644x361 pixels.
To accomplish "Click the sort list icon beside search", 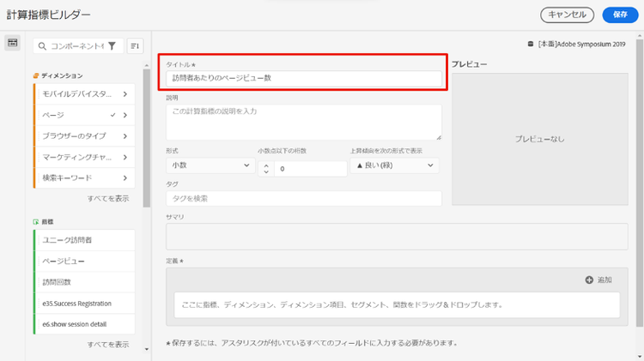I will (x=135, y=46).
